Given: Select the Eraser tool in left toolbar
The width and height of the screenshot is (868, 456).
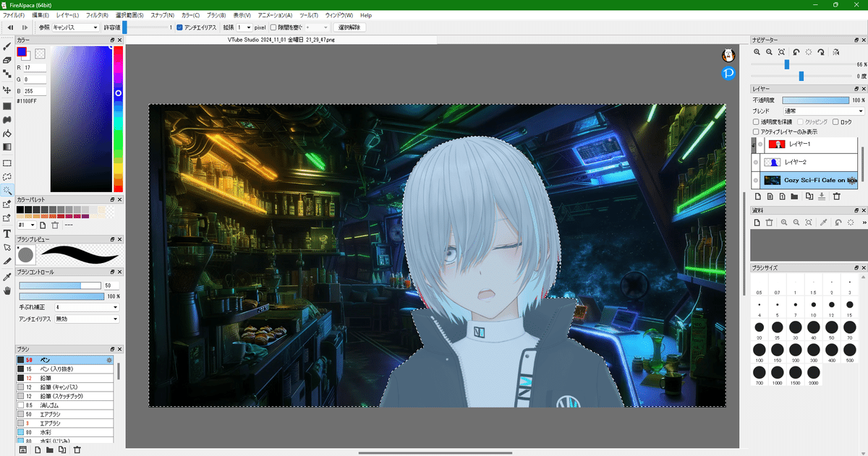Looking at the screenshot, I should pos(7,60).
